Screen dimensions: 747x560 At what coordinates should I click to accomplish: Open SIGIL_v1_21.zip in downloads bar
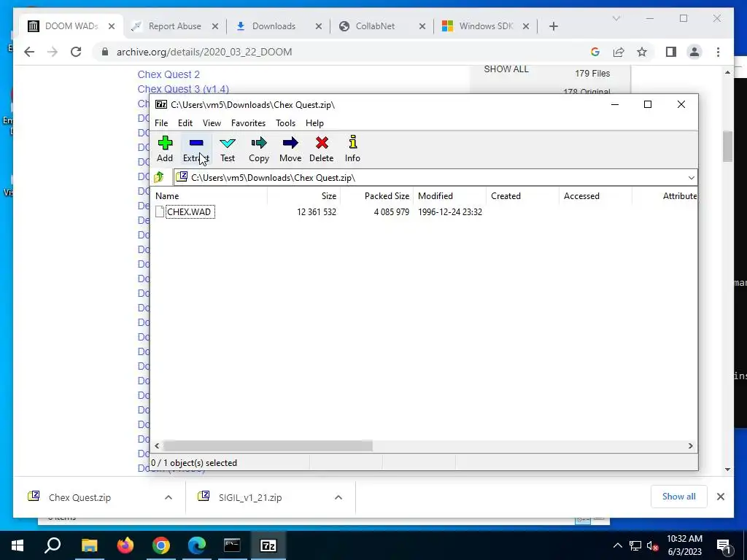click(250, 497)
